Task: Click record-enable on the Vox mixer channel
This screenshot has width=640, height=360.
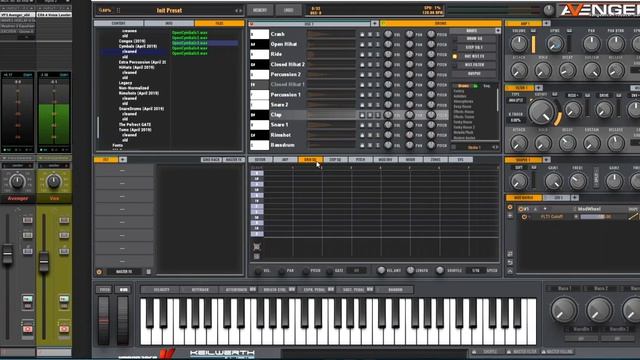Action: [x=64, y=329]
